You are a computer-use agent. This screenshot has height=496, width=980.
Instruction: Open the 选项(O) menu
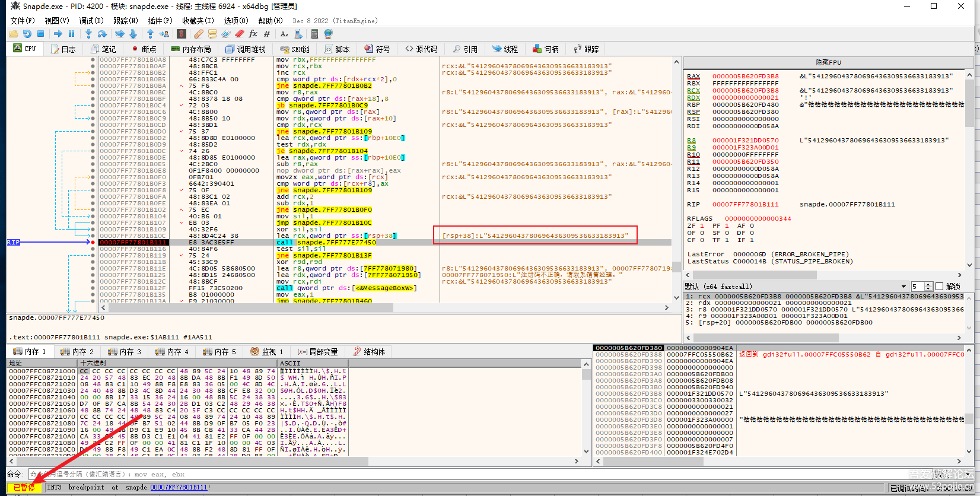pos(236,21)
